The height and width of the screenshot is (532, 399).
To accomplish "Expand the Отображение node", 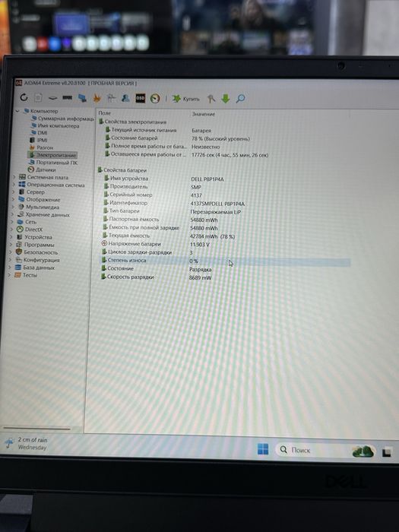I will 13,199.
